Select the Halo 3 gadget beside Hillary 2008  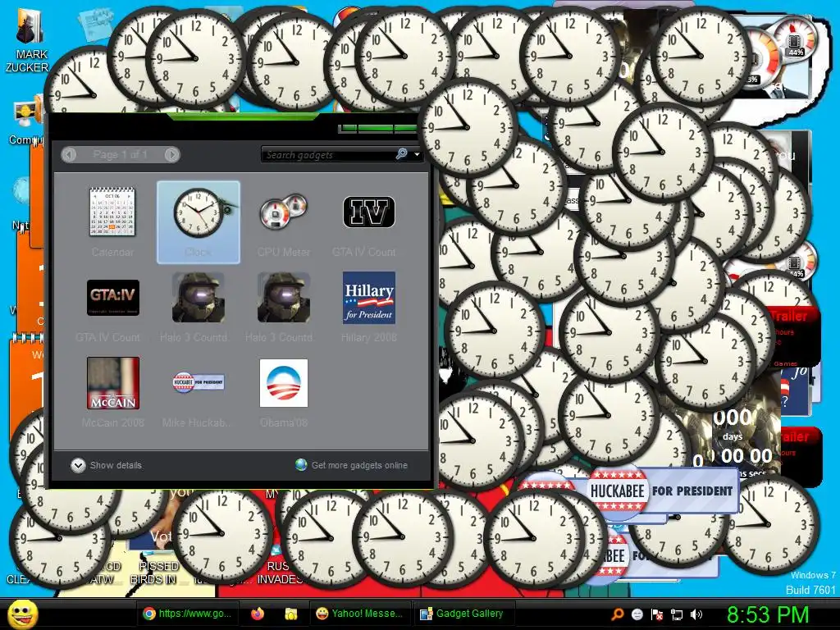(283, 307)
